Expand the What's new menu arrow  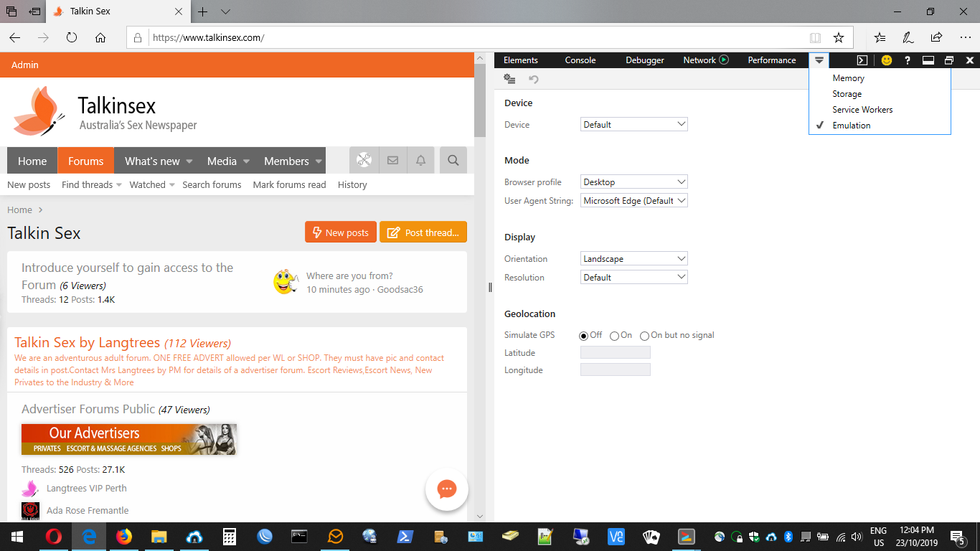pos(189,161)
